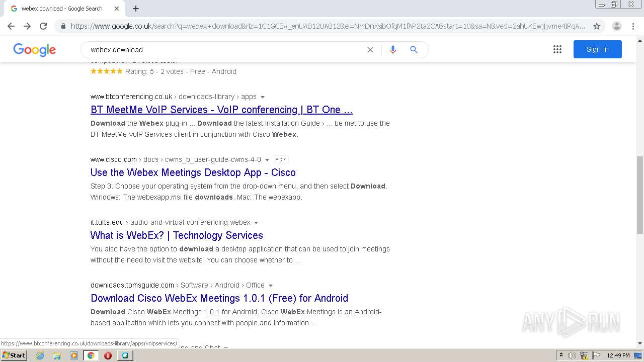
Task: Open the Chrome three-dot menu
Action: (633, 26)
